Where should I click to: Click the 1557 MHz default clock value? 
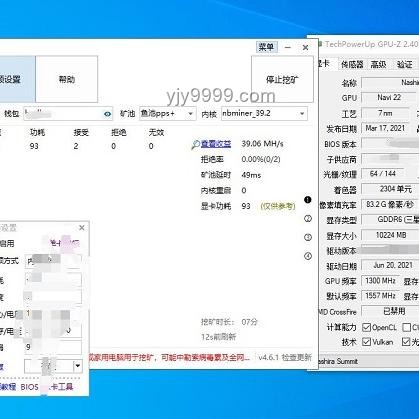point(380,296)
